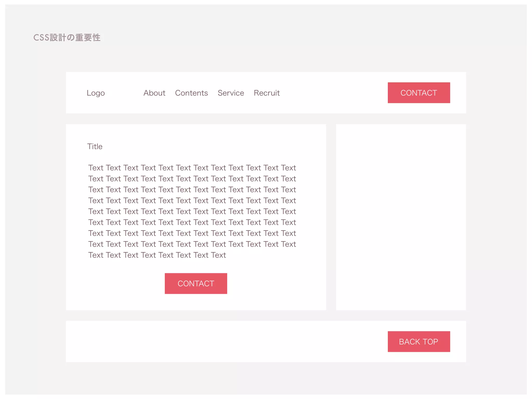Click the Title heading in content card
532x399 pixels.
tap(95, 147)
